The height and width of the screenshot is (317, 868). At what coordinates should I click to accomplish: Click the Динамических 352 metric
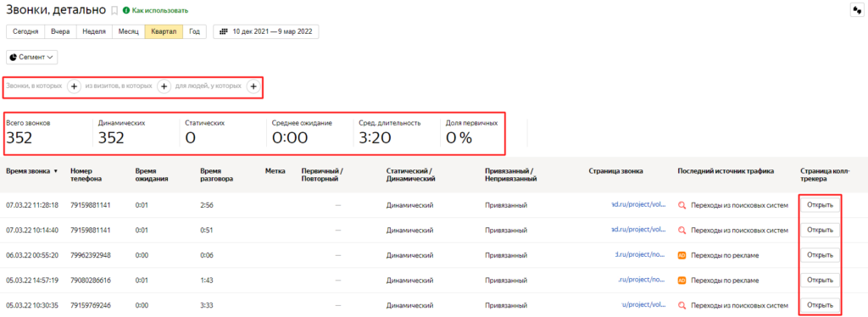point(122,132)
